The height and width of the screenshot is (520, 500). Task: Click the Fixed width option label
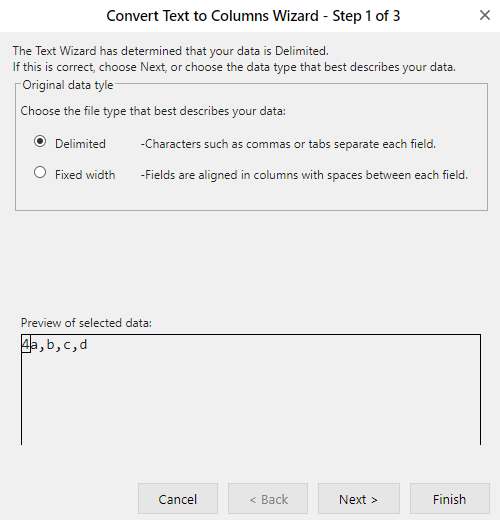click(85, 175)
